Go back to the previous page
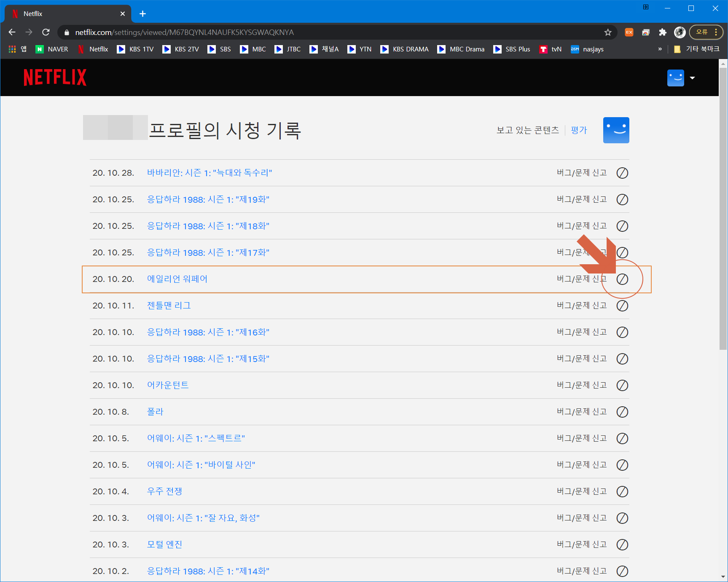This screenshot has height=582, width=728. coord(12,32)
